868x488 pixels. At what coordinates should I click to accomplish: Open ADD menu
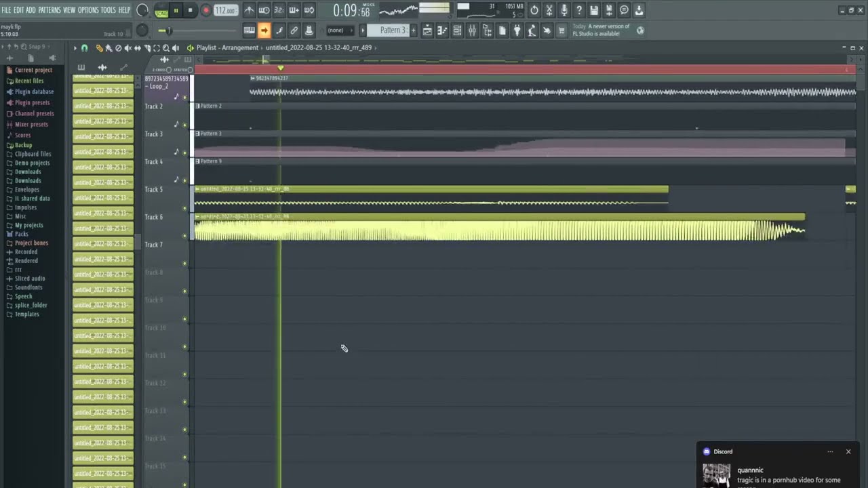tap(31, 10)
